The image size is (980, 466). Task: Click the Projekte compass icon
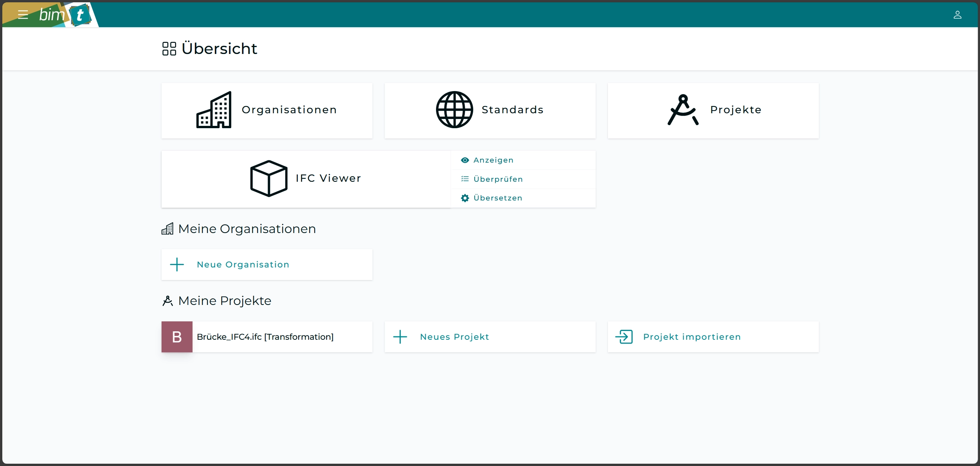(683, 110)
